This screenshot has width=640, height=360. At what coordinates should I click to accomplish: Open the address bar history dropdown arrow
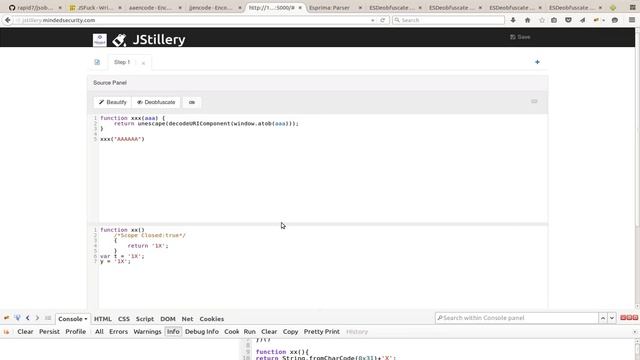373,20
